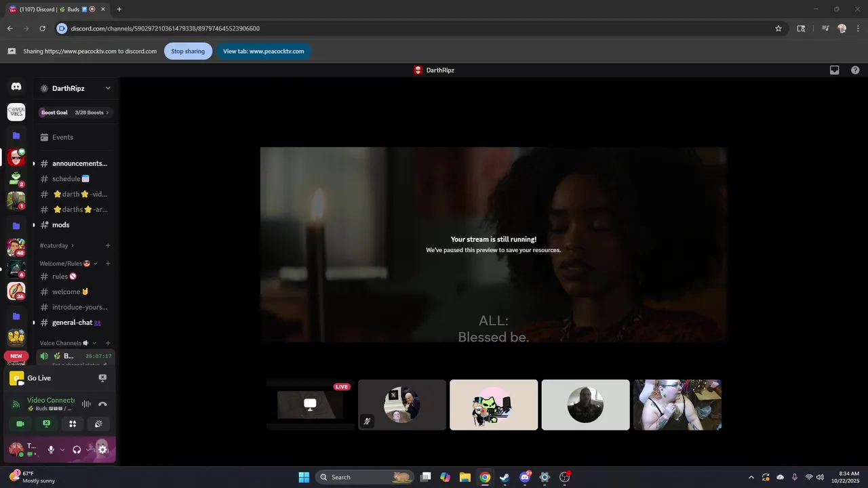Open File Explorer from the taskbar
868x488 pixels.
click(x=465, y=477)
